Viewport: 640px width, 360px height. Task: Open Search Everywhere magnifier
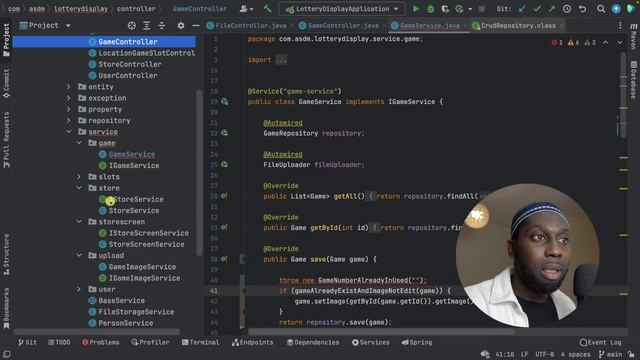click(x=601, y=9)
